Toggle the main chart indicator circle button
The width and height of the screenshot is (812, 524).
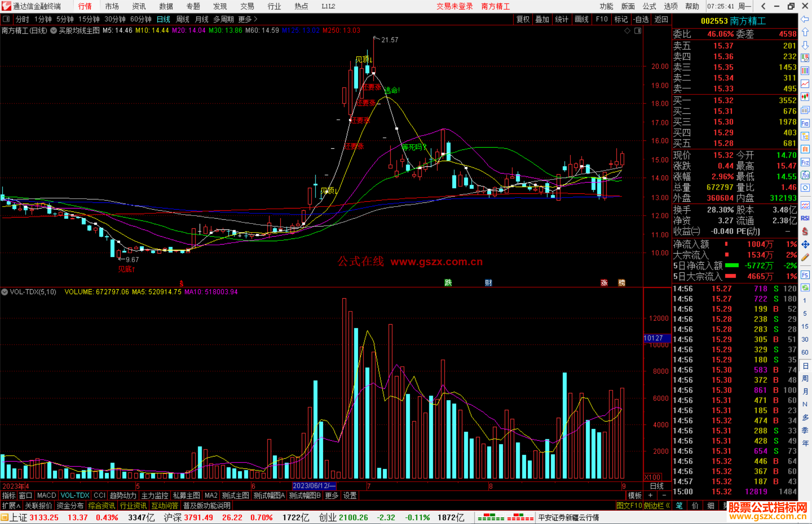(x=54, y=30)
